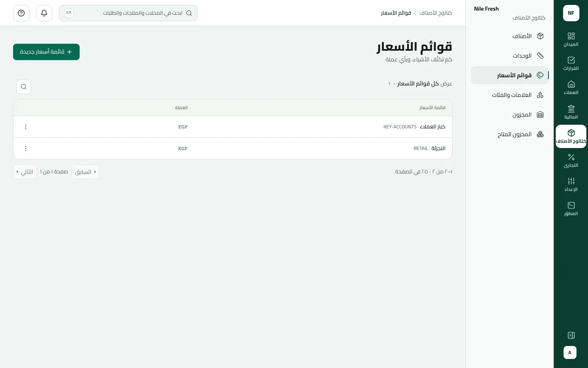
Task: Open the row actions menu for كبار العملاء
Action: click(x=26, y=127)
